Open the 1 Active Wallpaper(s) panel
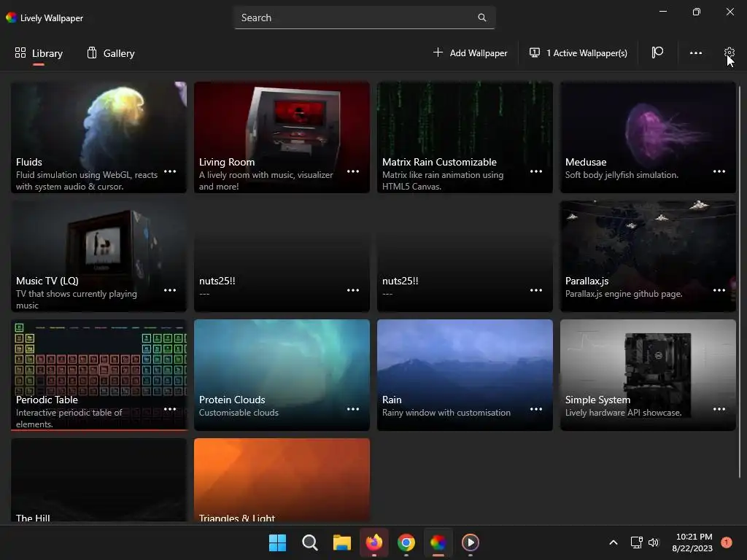747x560 pixels. 578,52
